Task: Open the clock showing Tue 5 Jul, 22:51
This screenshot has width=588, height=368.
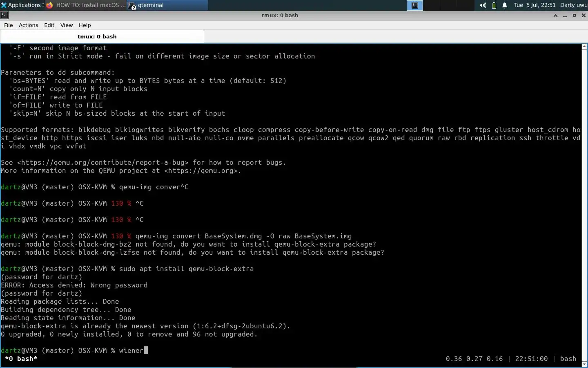Action: [x=535, y=5]
